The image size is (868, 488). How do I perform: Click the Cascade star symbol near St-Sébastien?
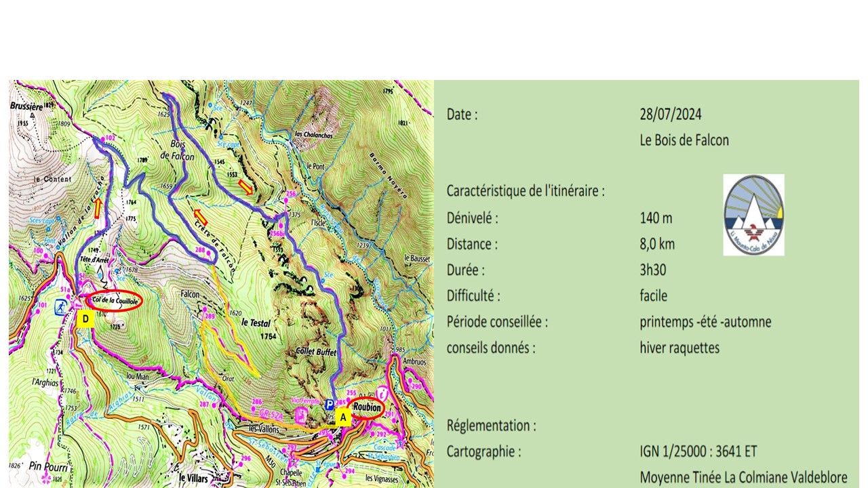point(399,444)
